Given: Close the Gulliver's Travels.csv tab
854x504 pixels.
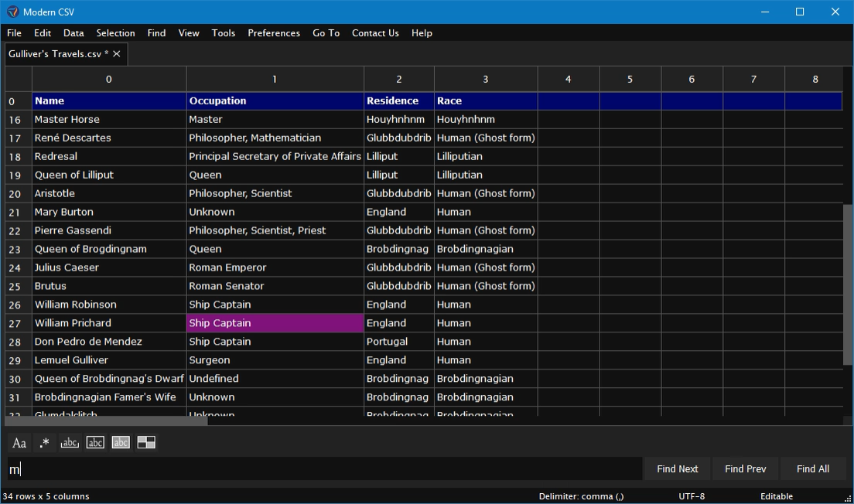Looking at the screenshot, I should [x=117, y=54].
